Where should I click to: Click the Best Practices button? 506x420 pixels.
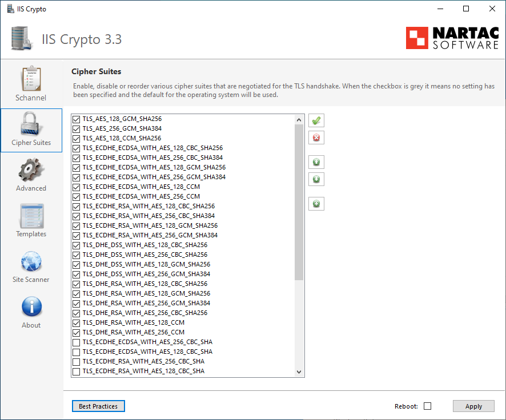coord(98,406)
